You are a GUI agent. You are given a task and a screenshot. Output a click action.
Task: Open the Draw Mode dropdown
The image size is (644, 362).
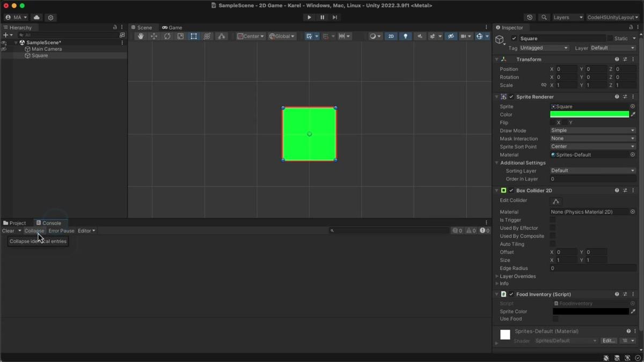click(x=593, y=131)
